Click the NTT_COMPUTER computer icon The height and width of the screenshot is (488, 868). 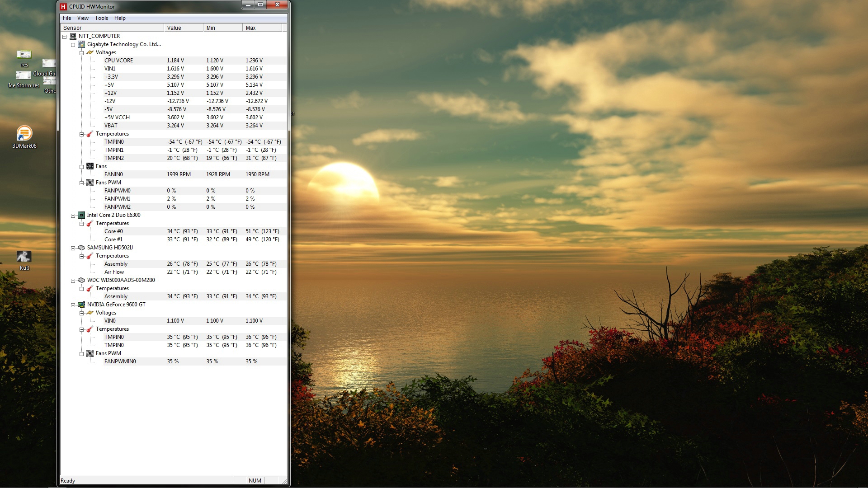[73, 36]
